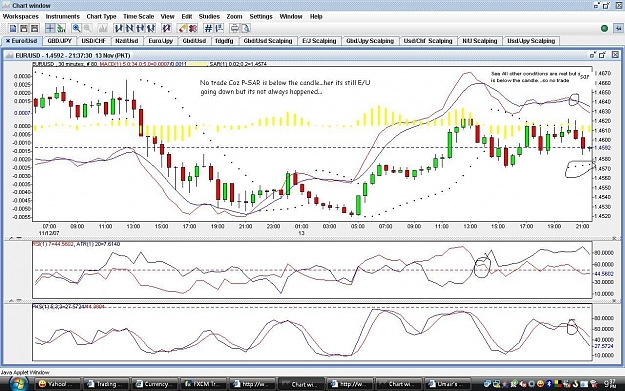
Task: Click the print preview page icon
Action: pos(246,28)
